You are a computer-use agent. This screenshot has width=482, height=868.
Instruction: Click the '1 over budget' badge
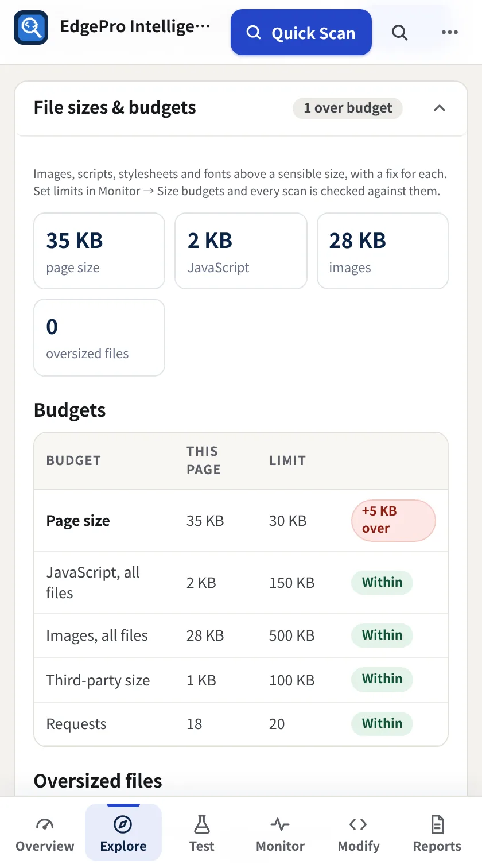click(x=348, y=108)
